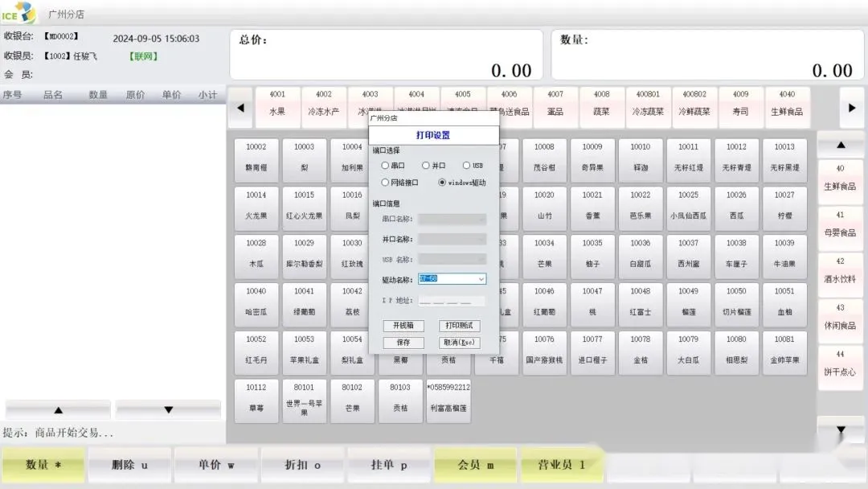This screenshot has width=868, height=489.
Task: Click the 开钱箱 button
Action: coord(403,326)
